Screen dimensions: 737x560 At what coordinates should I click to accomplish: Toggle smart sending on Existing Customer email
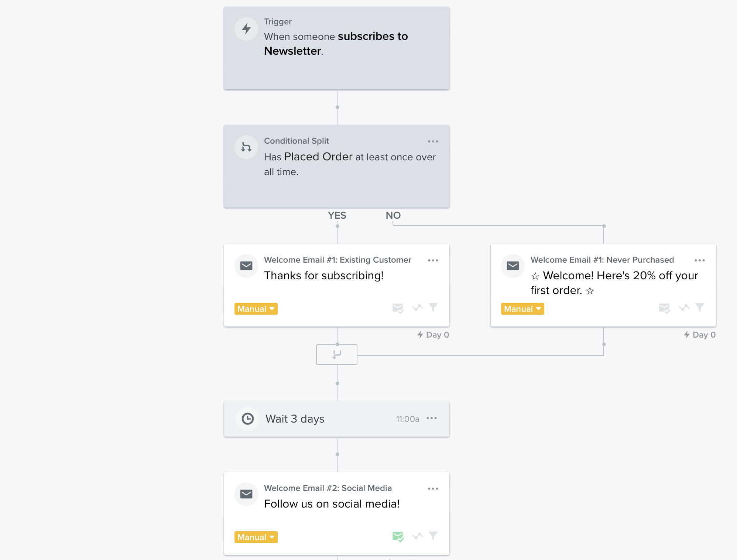point(398,308)
